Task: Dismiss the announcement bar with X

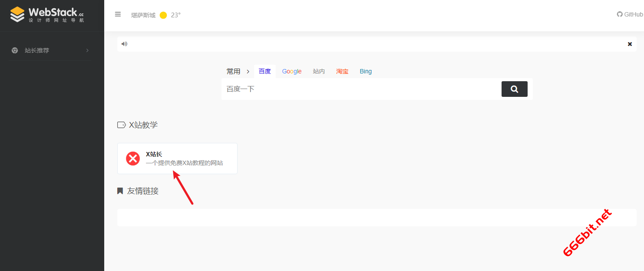Action: [630, 44]
